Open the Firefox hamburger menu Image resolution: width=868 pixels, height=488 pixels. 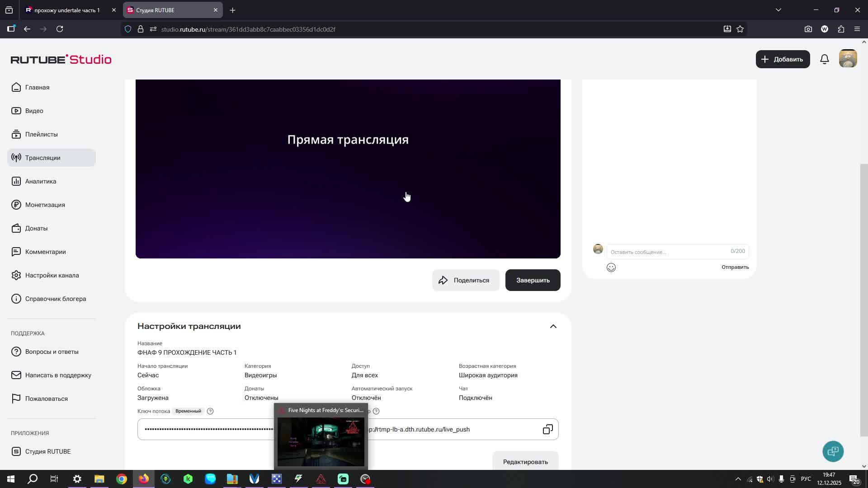[x=857, y=29]
